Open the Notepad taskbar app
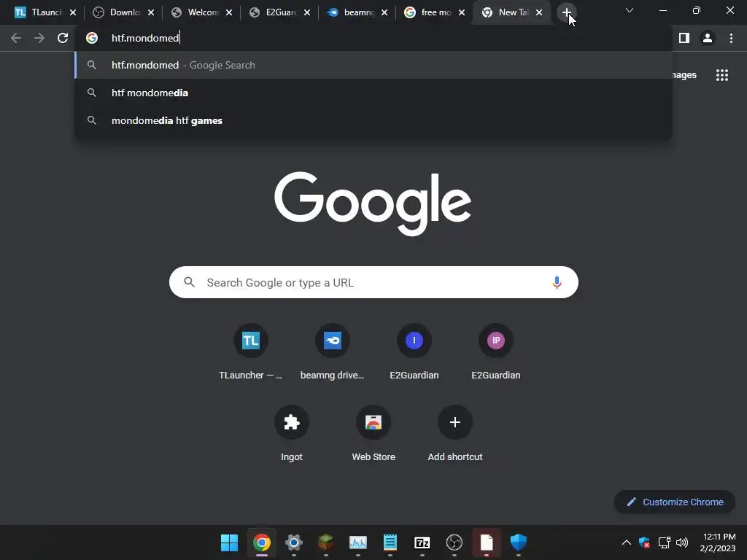 [390, 542]
